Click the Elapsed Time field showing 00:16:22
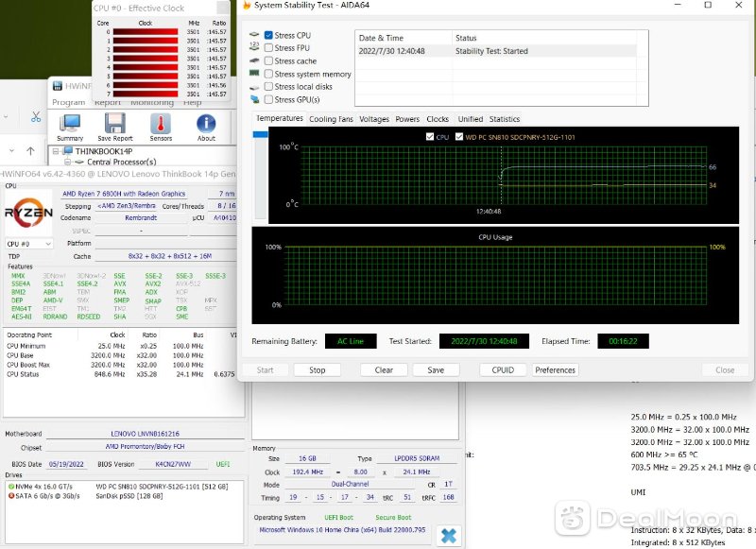 pyautogui.click(x=623, y=341)
